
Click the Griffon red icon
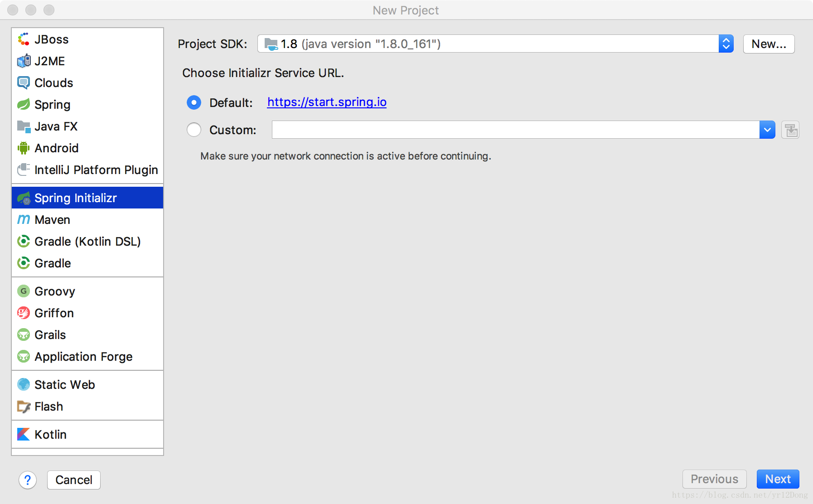[24, 313]
